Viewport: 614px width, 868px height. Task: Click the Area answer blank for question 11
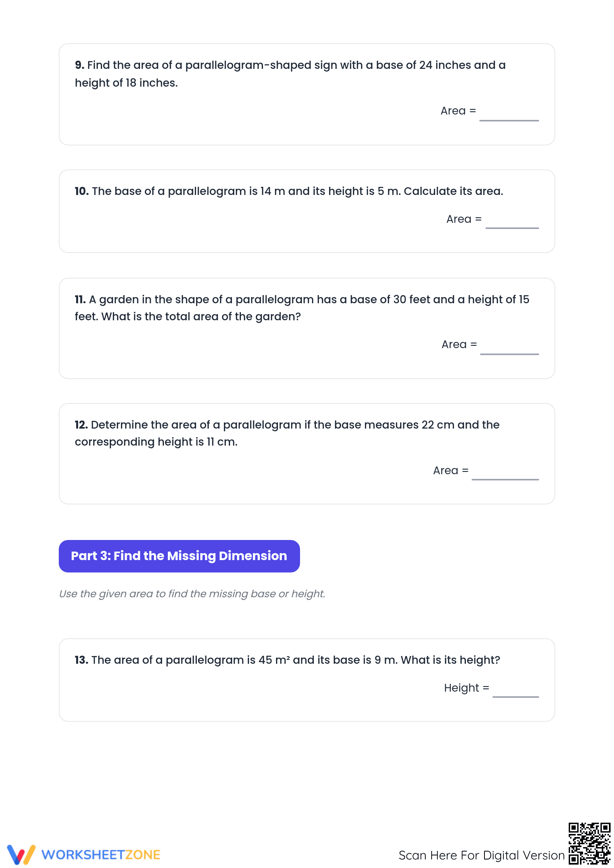(509, 348)
